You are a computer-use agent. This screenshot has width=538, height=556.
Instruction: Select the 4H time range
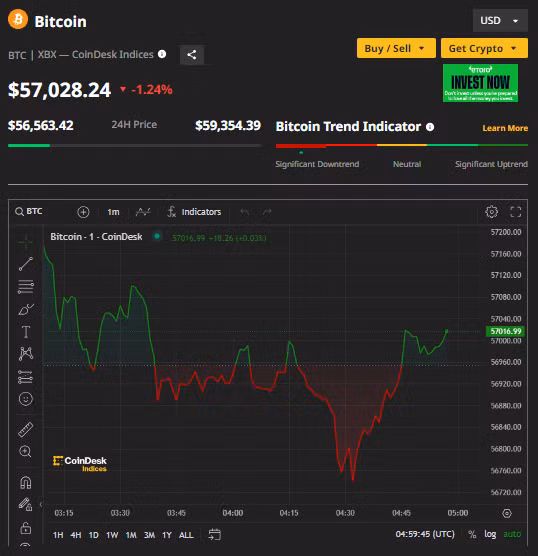pos(76,535)
